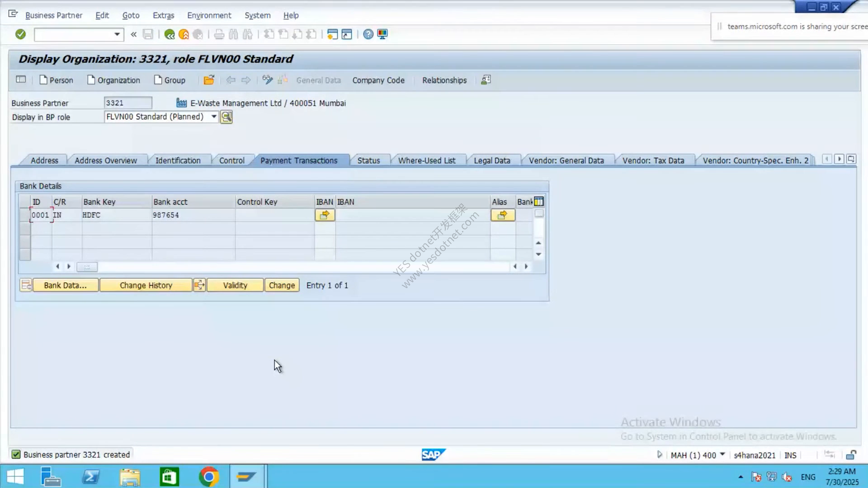The height and width of the screenshot is (488, 868).
Task: Click the Open BP folder icon
Action: point(209,80)
